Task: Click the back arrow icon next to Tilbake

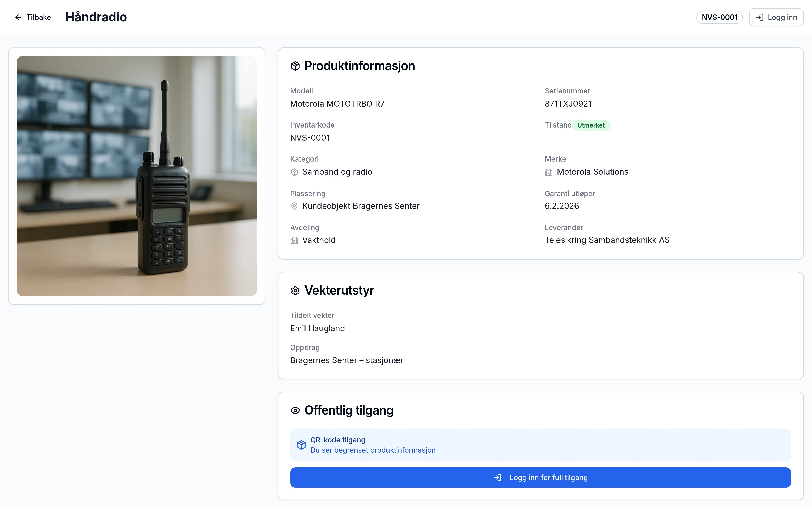Action: (x=18, y=17)
